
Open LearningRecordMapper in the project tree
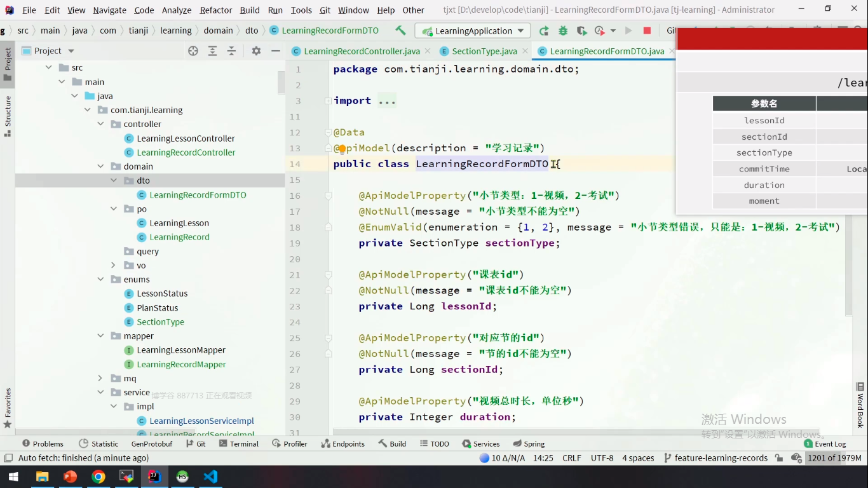[181, 364]
